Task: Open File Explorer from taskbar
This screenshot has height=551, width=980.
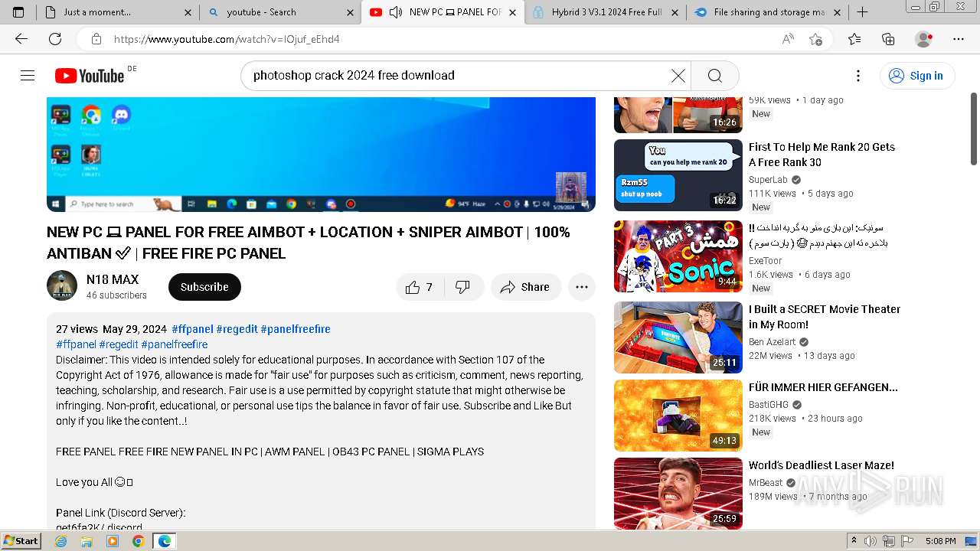Action: pos(87,541)
